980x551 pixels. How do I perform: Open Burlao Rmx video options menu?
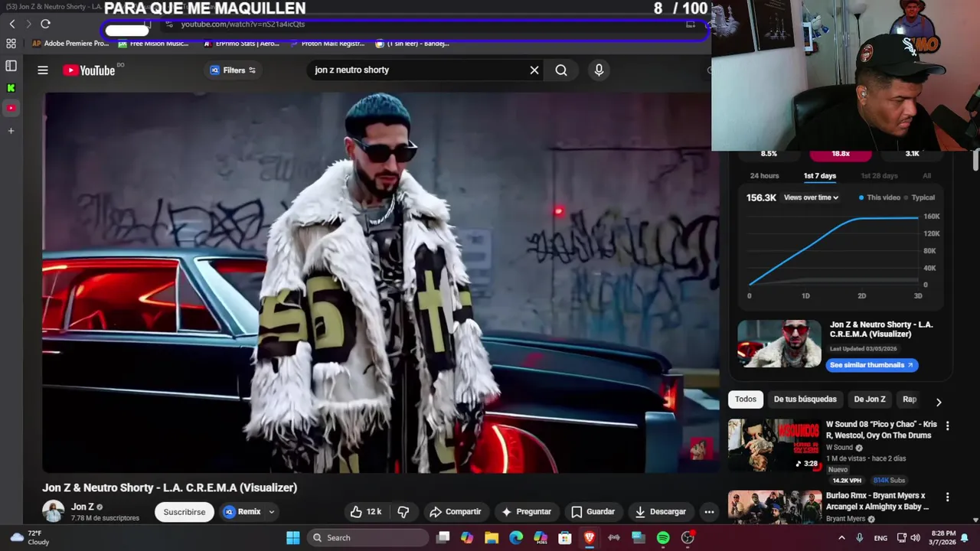point(947,497)
